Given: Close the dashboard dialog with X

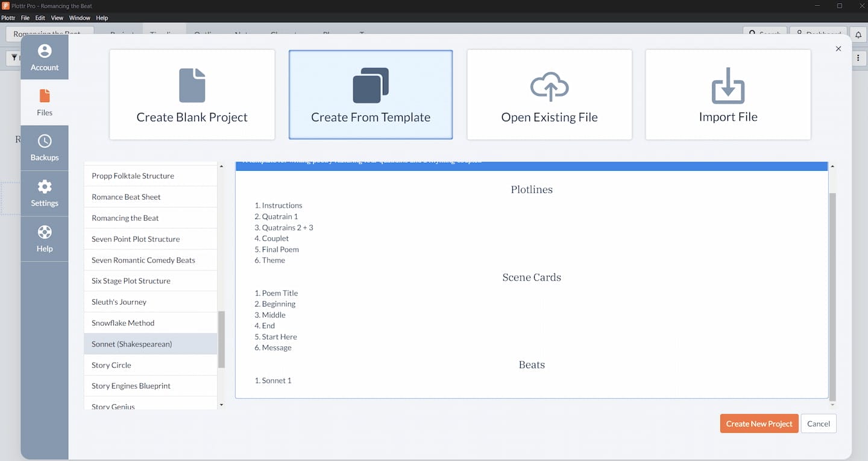Looking at the screenshot, I should coord(838,49).
